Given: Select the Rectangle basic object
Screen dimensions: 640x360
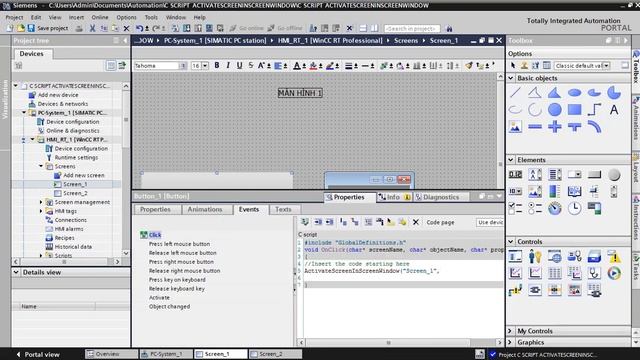Looking at the screenshot, I should (574, 109).
